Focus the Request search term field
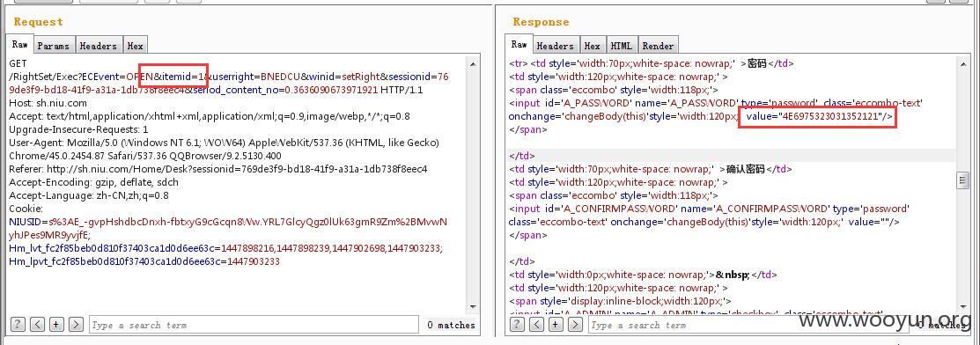Screen dimensions: 980x345 tap(254, 325)
